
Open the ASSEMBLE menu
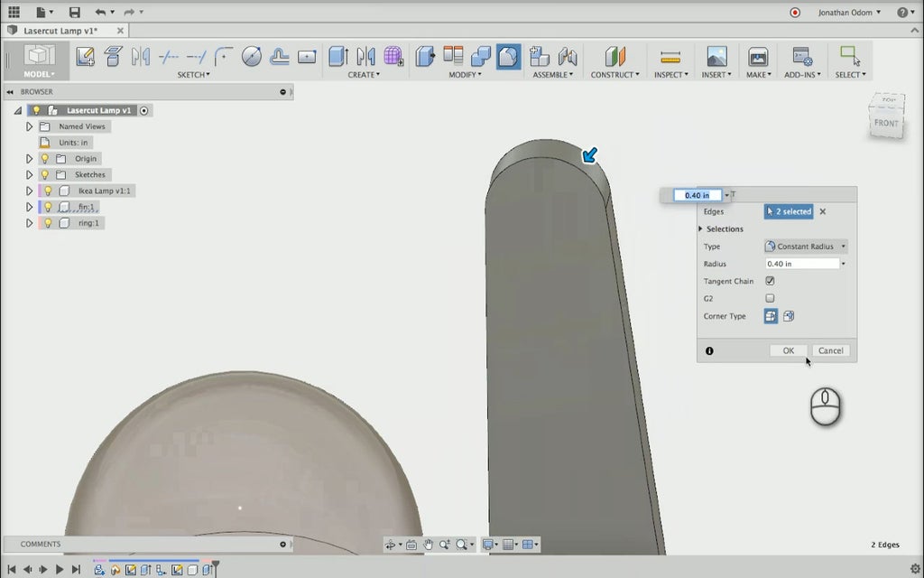click(553, 74)
